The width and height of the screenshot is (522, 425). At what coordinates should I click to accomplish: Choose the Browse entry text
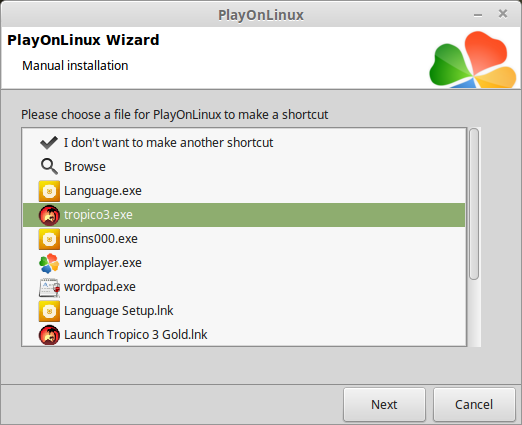[x=85, y=167]
